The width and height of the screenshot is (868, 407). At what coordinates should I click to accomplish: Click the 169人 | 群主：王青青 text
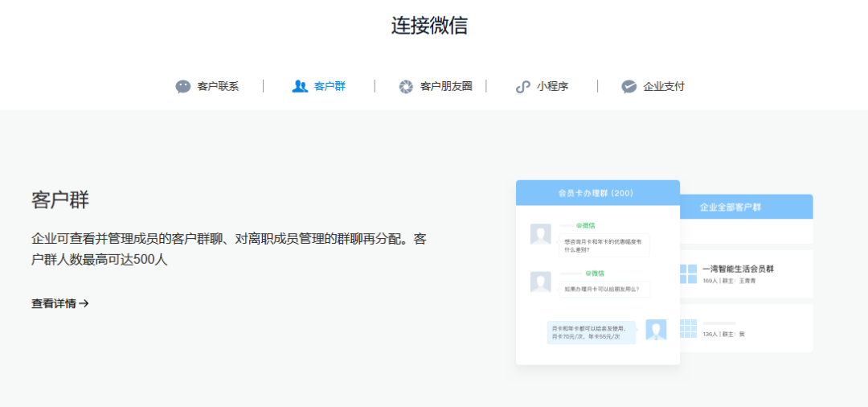[x=729, y=281]
